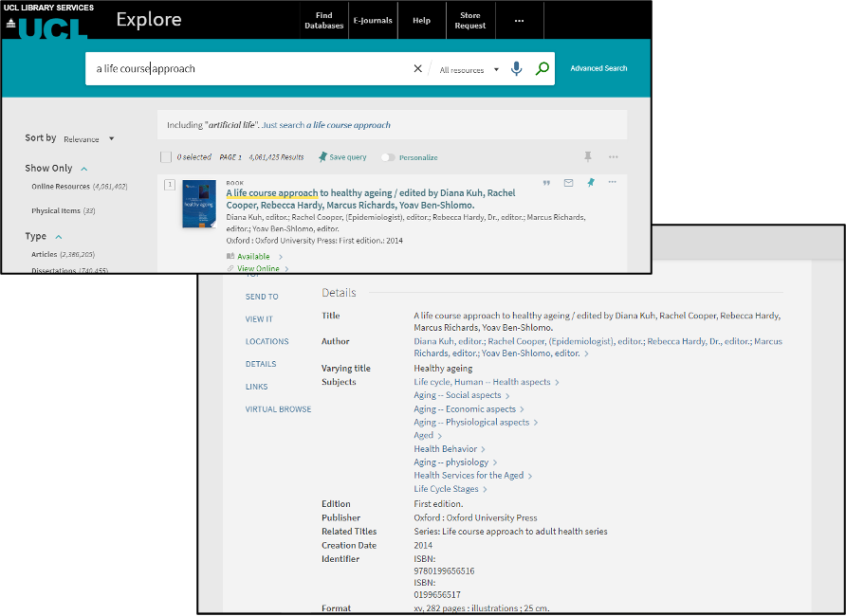This screenshot has height=616, width=846.
Task: Open header overflow menu ellipsis
Action: coord(519,21)
